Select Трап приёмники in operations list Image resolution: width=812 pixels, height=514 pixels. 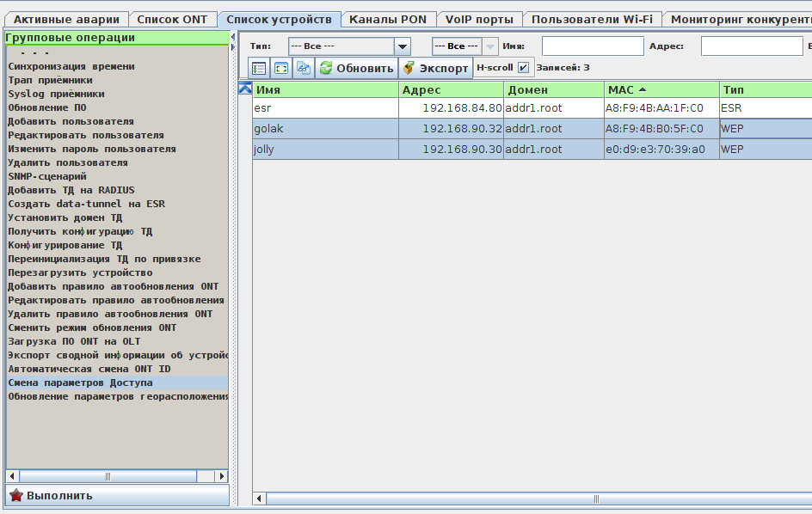(118, 80)
